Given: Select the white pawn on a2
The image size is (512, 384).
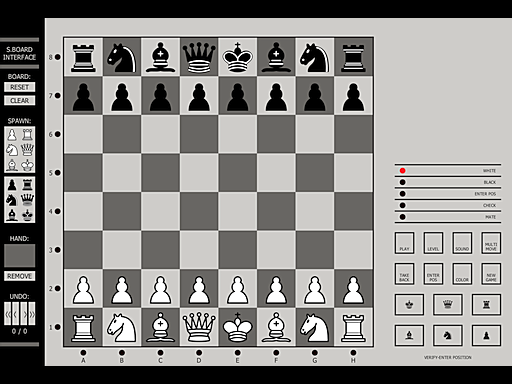Looking at the screenshot, I should (x=83, y=289).
